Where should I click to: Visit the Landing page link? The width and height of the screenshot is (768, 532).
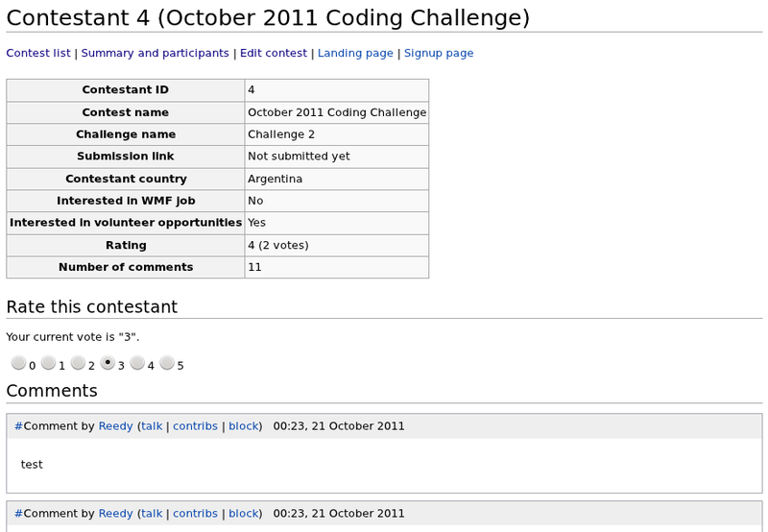point(355,53)
